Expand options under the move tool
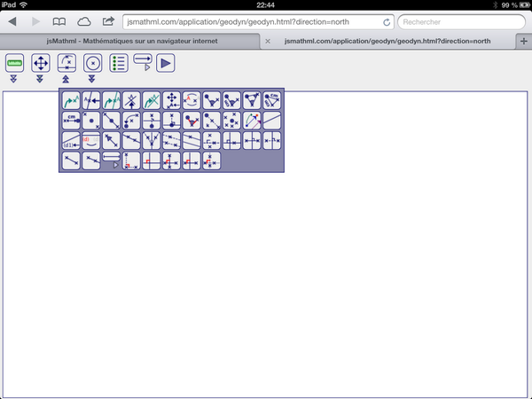The width and height of the screenshot is (532, 399). (40, 80)
